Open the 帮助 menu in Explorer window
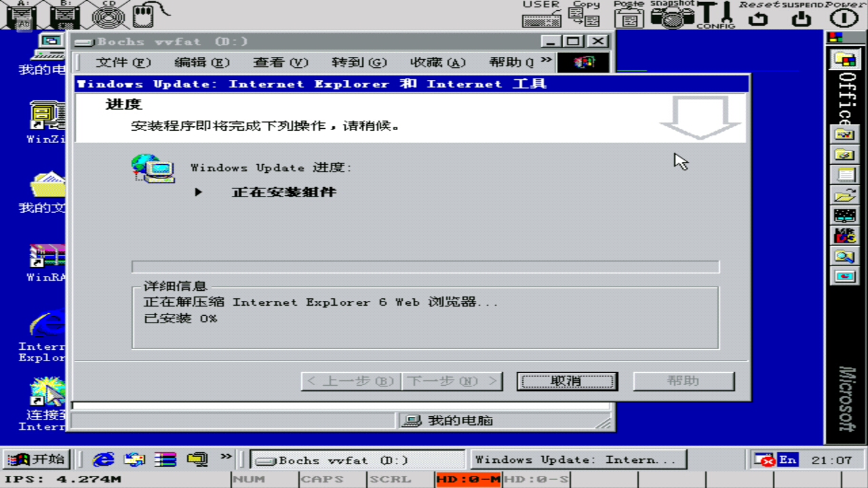The width and height of the screenshot is (868, 488). pos(512,62)
